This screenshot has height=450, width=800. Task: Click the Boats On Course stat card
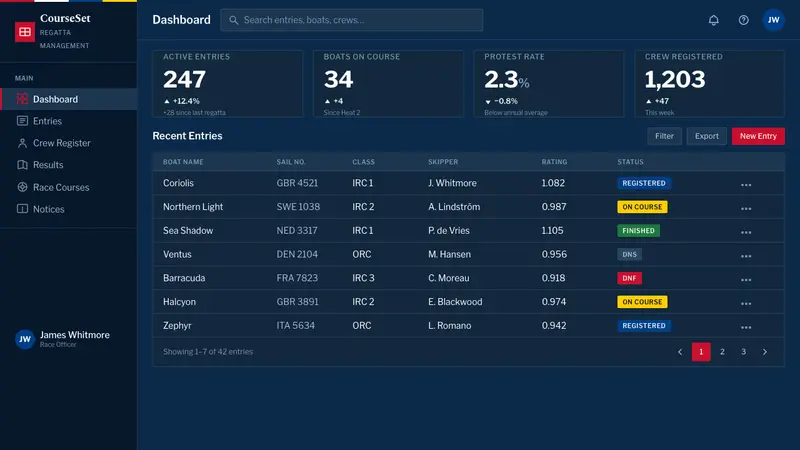[x=388, y=84]
